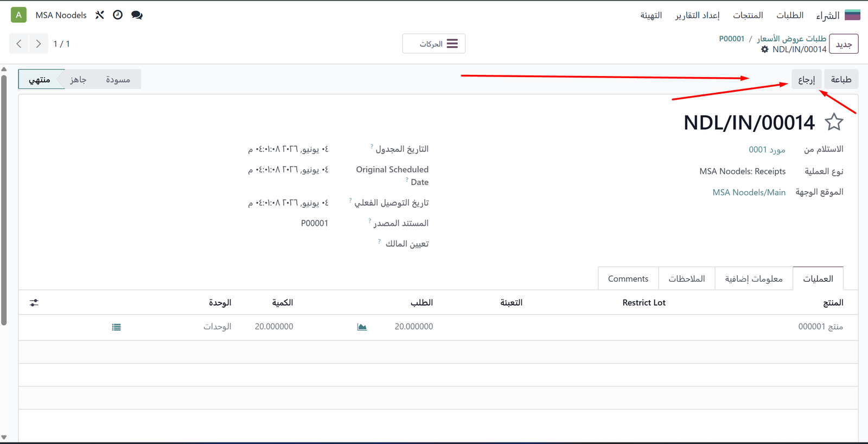This screenshot has height=444, width=868.
Task: Open the activities clock icon
Action: (118, 15)
